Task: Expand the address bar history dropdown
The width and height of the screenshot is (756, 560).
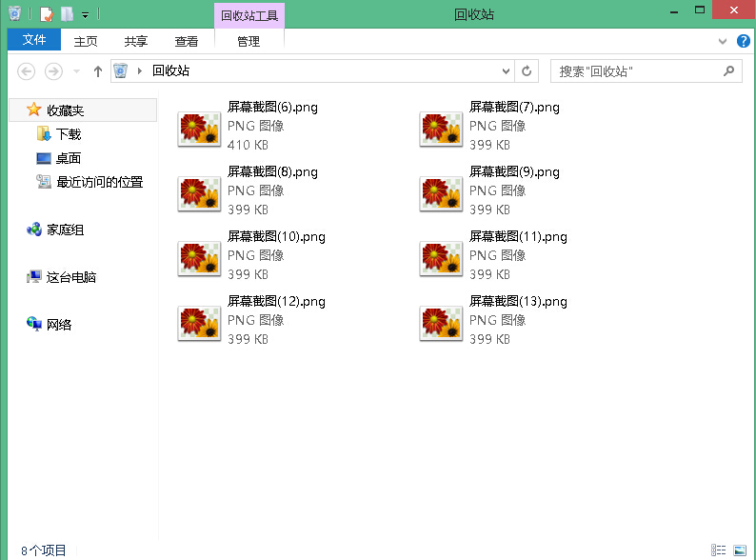Action: (x=507, y=71)
